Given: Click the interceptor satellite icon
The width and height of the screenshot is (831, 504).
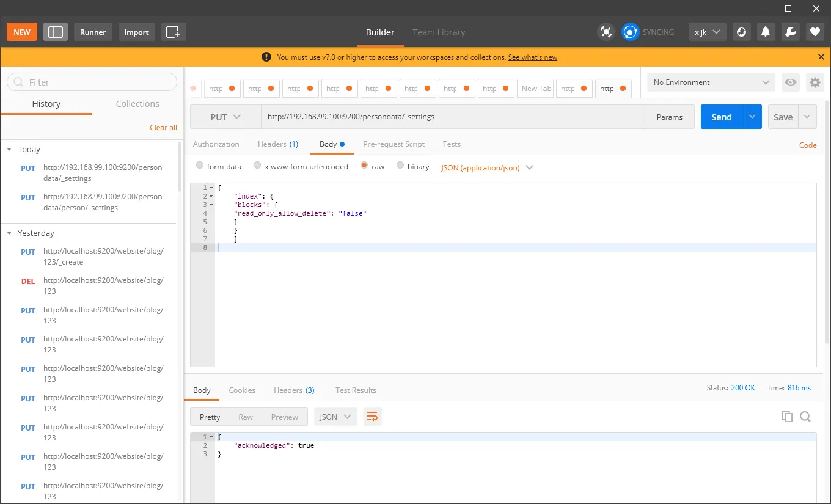Looking at the screenshot, I should tap(606, 32).
